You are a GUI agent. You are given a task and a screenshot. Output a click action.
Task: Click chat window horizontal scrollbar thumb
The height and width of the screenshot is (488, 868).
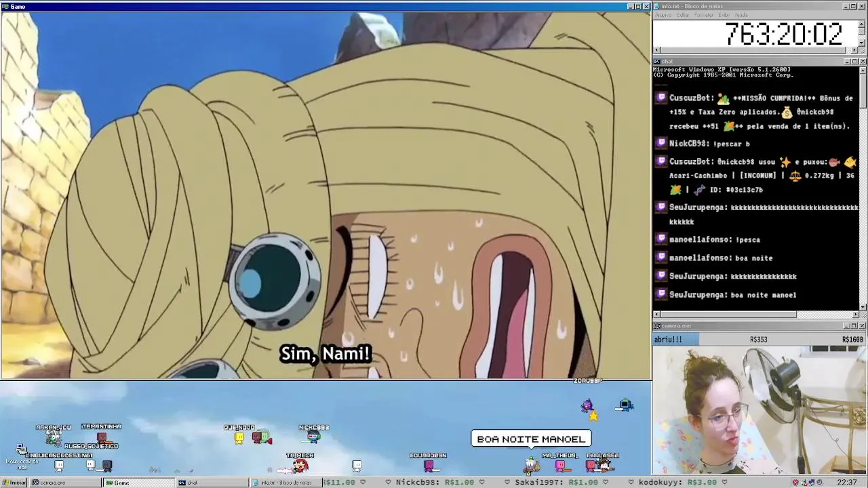728,314
